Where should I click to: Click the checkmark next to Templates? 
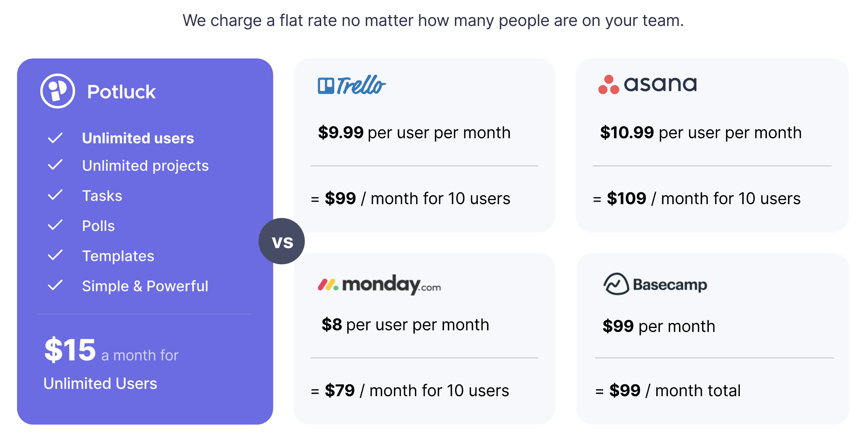55,255
